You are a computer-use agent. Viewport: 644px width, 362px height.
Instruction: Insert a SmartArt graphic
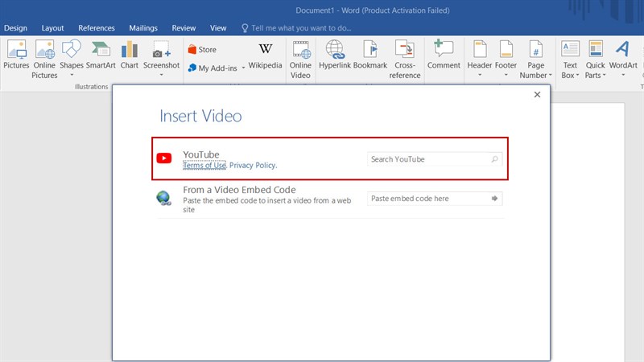point(101,55)
